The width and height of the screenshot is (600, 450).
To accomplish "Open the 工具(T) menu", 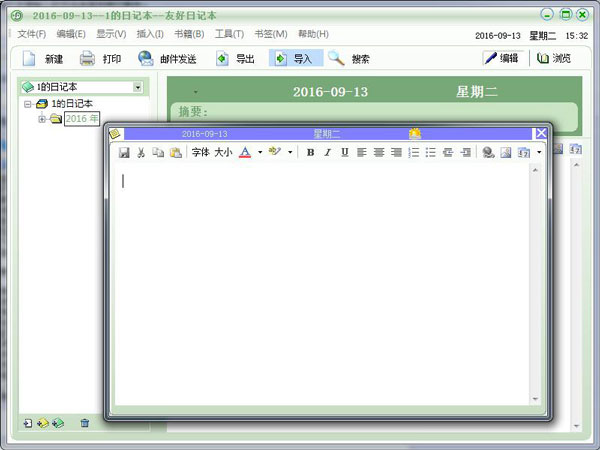I will pos(229,34).
